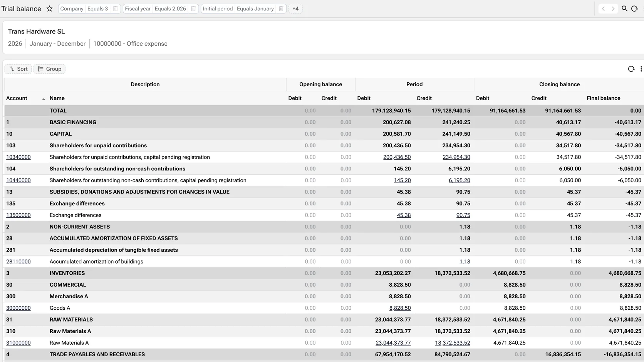Click the Opening balance header group

(x=320, y=84)
